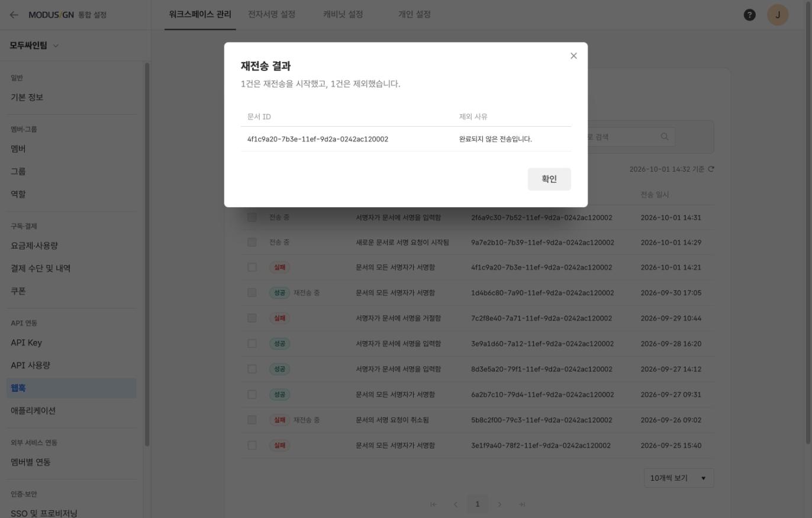Expand the 모두싸인팀 workspace selector
This screenshot has width=812, height=518.
point(34,46)
